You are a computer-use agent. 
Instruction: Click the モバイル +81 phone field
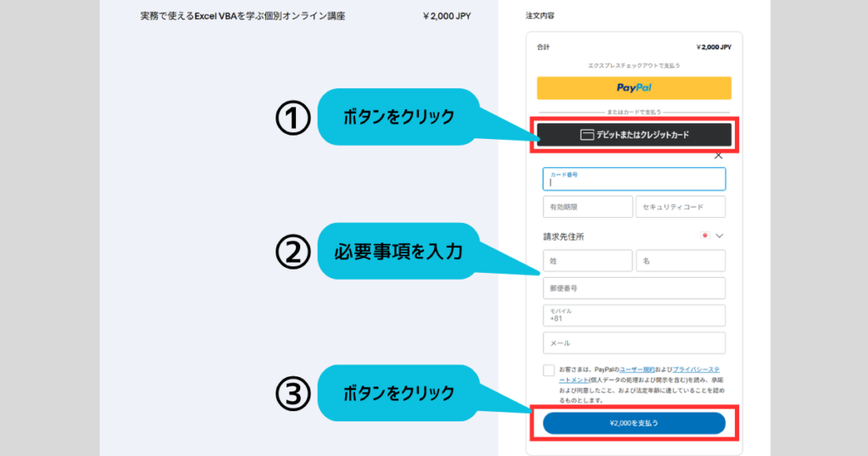click(x=634, y=315)
